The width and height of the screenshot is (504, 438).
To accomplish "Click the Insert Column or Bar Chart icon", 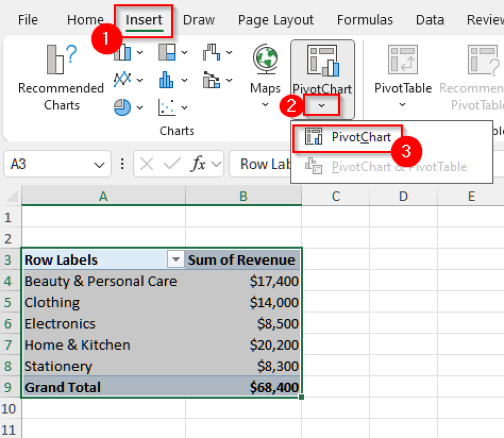I will [124, 52].
